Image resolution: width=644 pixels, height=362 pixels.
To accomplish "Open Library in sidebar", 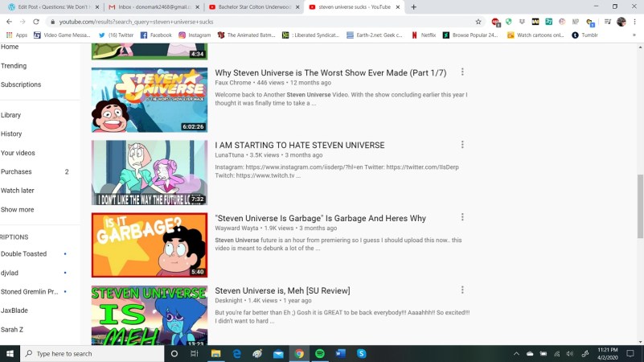I will tap(10, 115).
